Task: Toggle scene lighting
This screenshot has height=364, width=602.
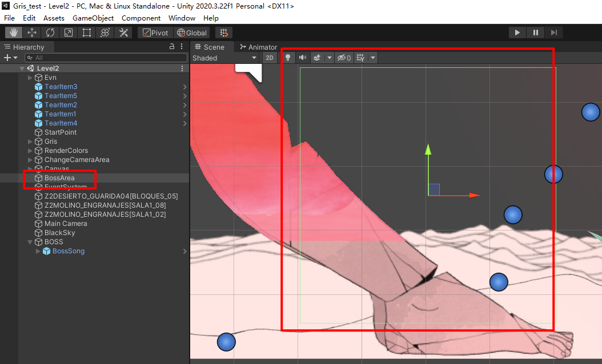Action: tap(287, 58)
